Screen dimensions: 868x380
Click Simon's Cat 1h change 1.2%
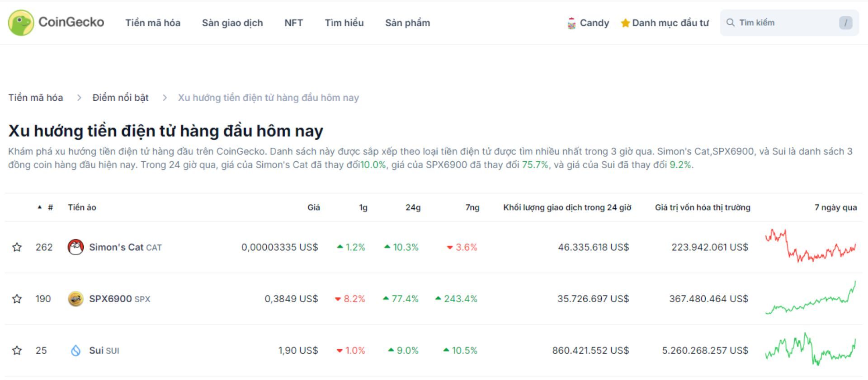[351, 247]
